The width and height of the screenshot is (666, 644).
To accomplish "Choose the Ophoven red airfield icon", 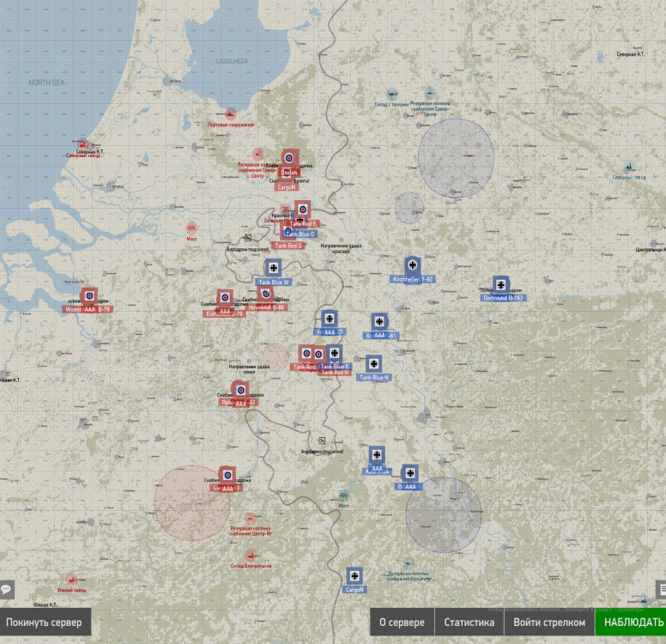I will 241,390.
